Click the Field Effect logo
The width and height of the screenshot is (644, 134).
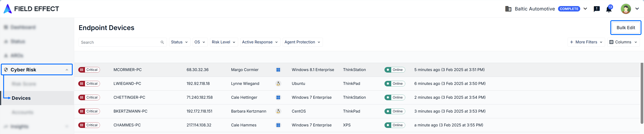coord(31,9)
